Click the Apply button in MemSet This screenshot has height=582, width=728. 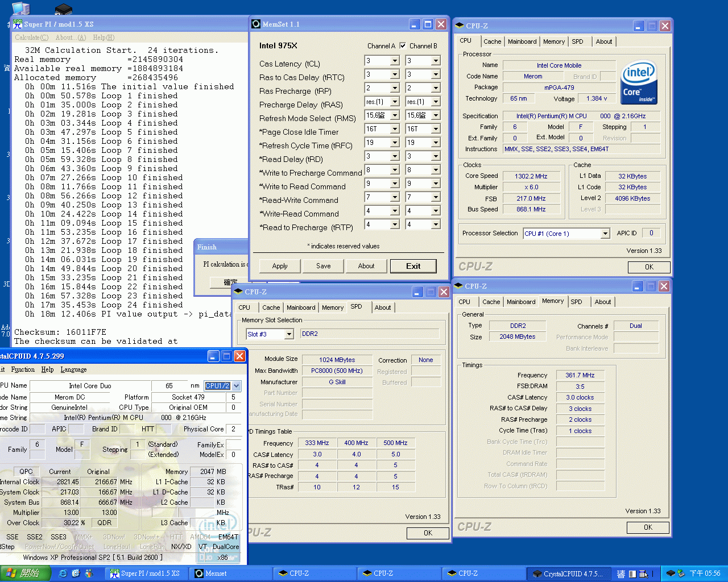280,266
